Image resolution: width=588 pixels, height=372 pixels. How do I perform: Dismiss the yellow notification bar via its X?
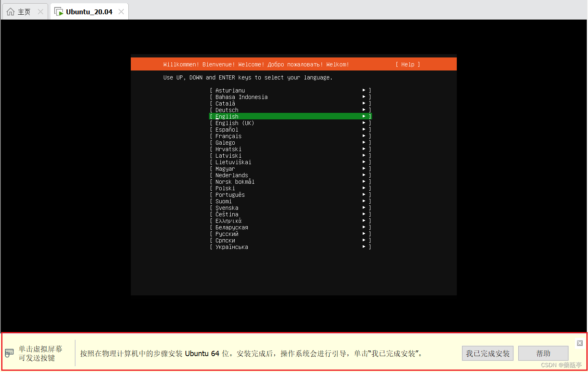(x=579, y=343)
